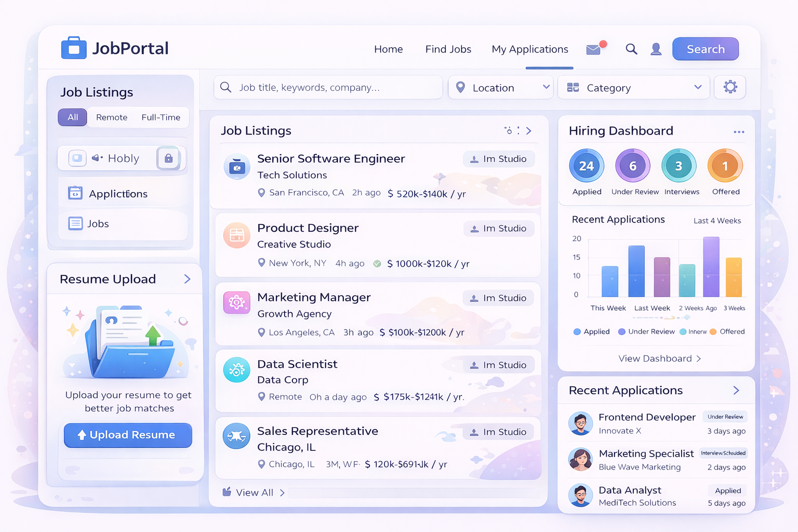Click the Data Scientist job icon
Image resolution: width=798 pixels, height=532 pixels.
click(236, 370)
